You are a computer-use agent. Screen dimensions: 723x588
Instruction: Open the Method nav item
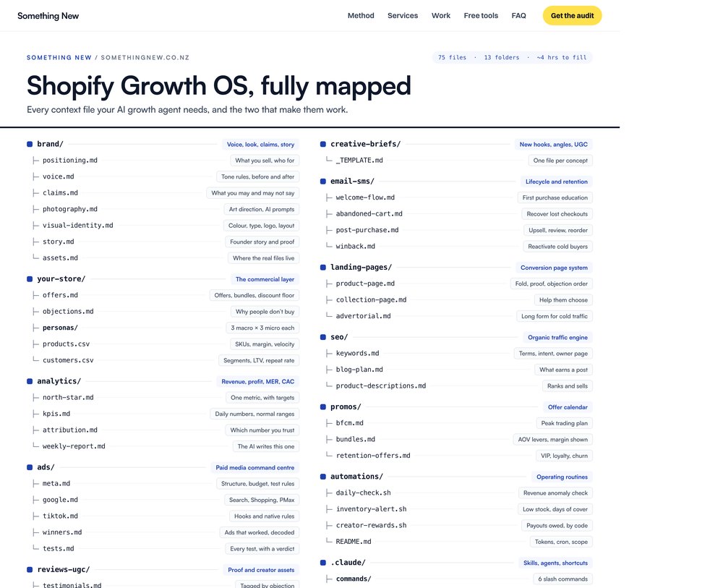(361, 16)
